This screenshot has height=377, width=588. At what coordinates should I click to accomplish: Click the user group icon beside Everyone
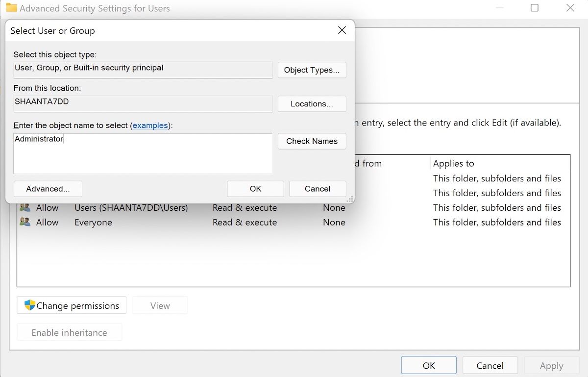pyautogui.click(x=25, y=222)
